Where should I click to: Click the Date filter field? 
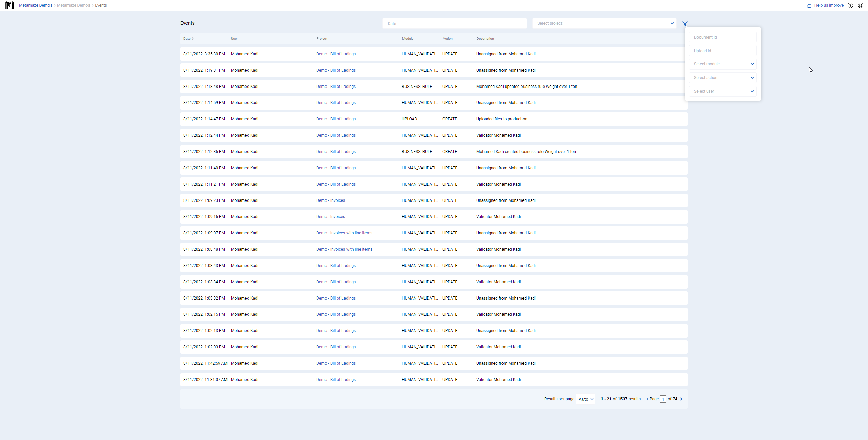click(455, 23)
